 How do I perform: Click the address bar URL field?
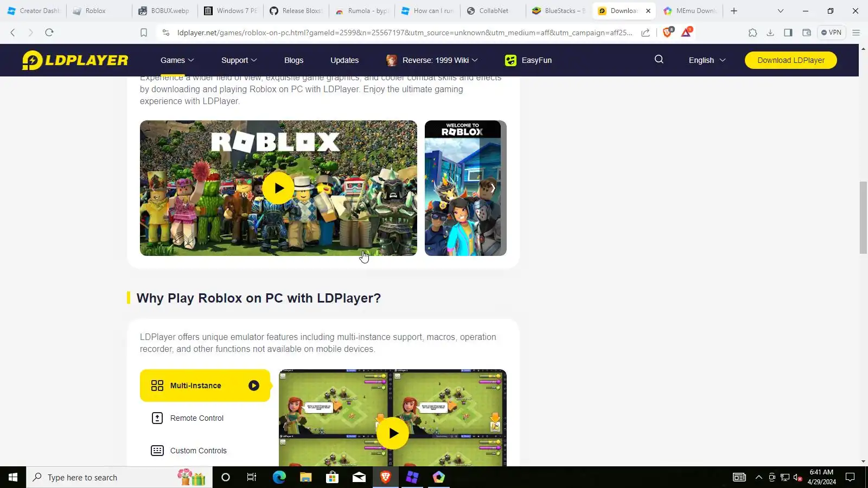point(404,33)
